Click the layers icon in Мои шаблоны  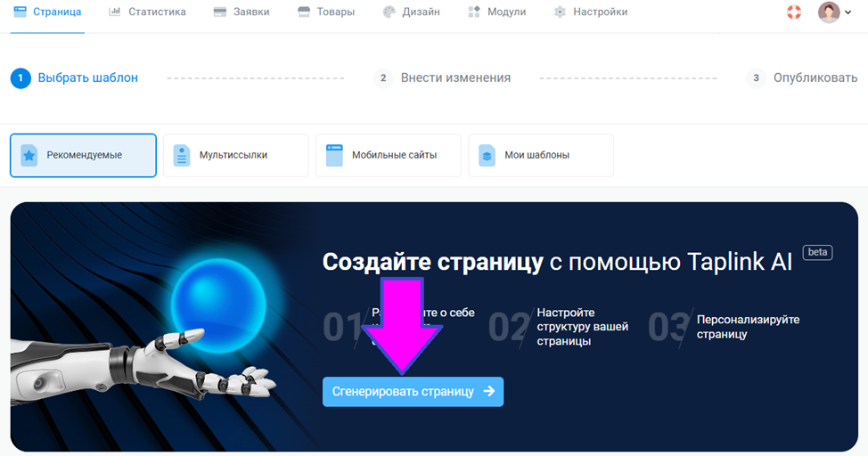(487, 156)
